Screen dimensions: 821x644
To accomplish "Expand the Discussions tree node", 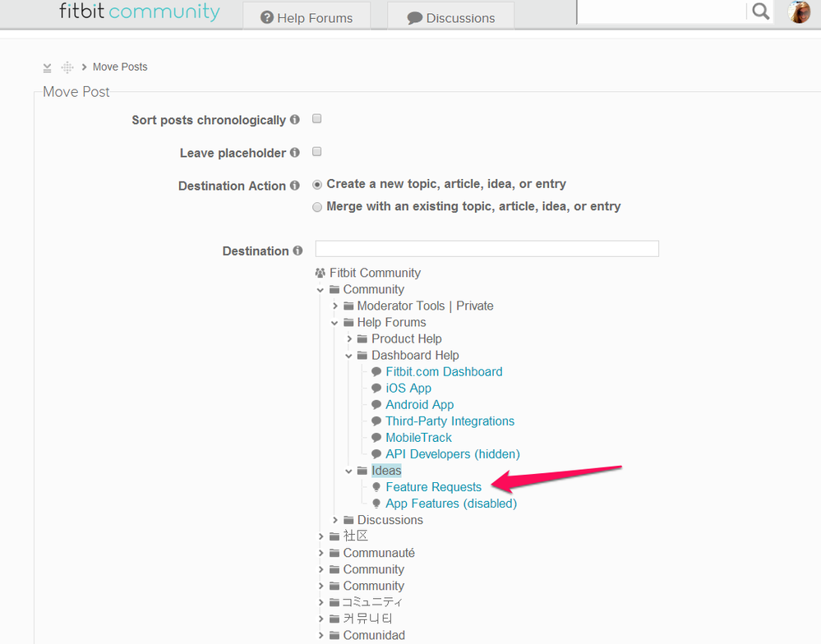I will 335,519.
